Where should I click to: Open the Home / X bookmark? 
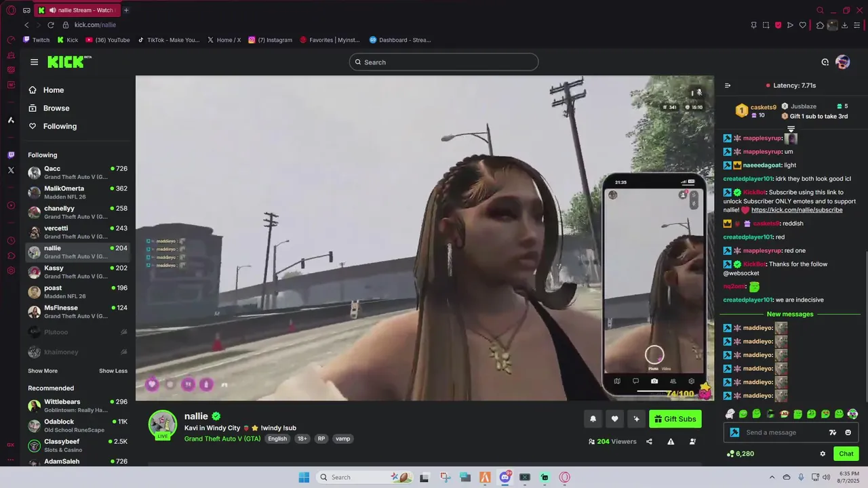click(x=224, y=40)
